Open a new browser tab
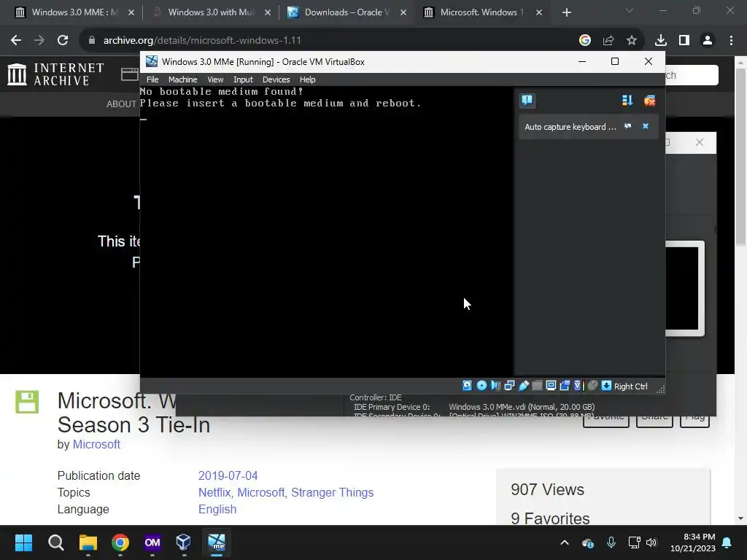 click(566, 12)
